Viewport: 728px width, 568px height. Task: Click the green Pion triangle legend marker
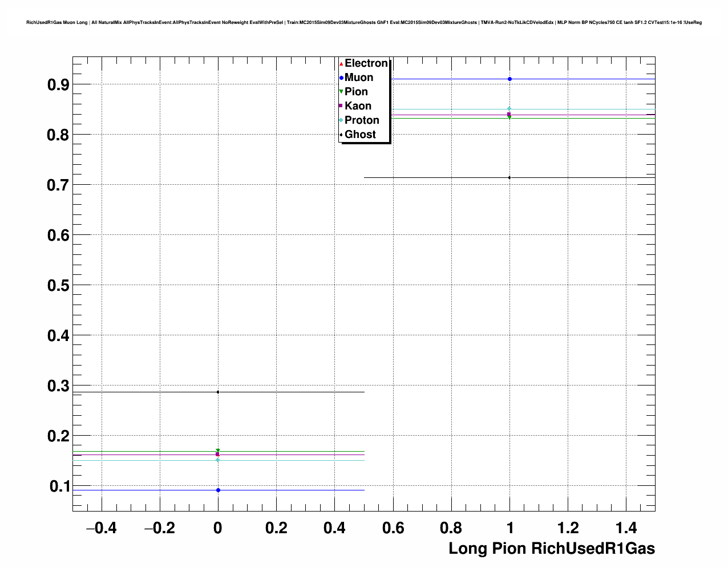[x=341, y=92]
